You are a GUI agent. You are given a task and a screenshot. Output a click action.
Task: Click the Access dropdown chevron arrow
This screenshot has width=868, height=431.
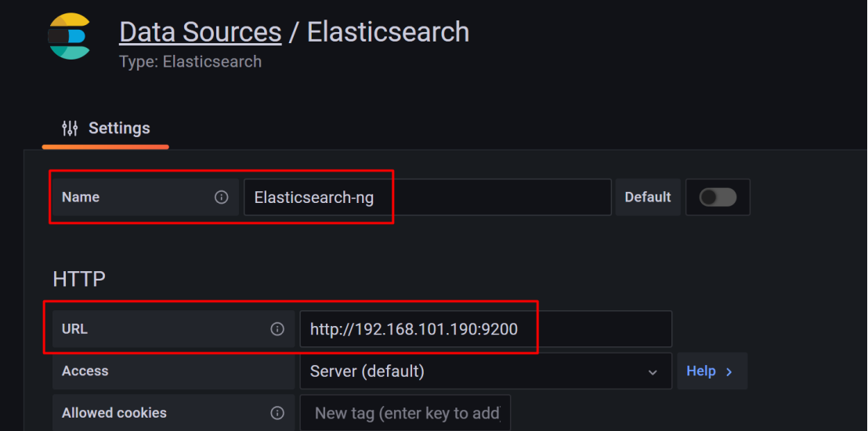[x=653, y=372]
